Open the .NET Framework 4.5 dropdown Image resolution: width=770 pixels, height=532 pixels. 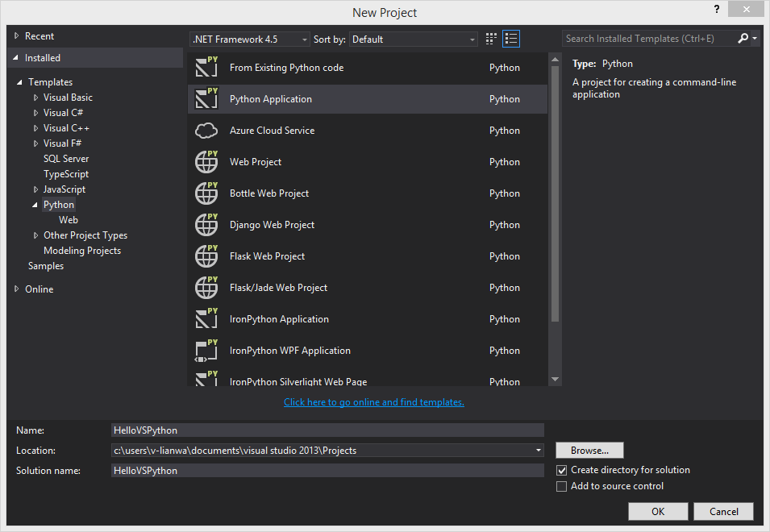[x=249, y=39]
